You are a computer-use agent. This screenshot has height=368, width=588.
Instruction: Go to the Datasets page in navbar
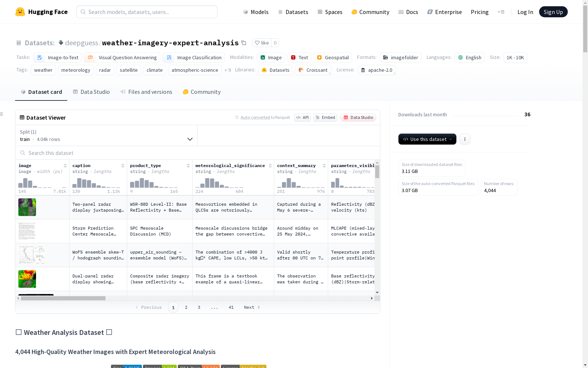click(293, 12)
